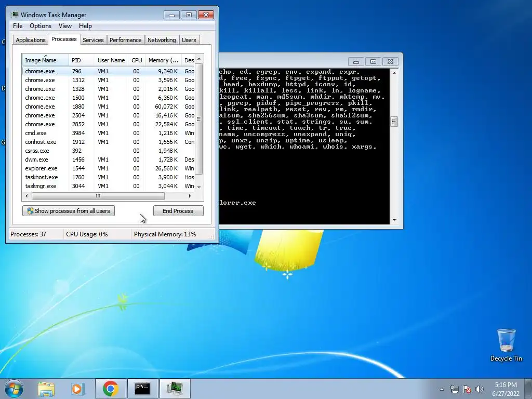
Task: Click the End Process button
Action: click(x=178, y=211)
